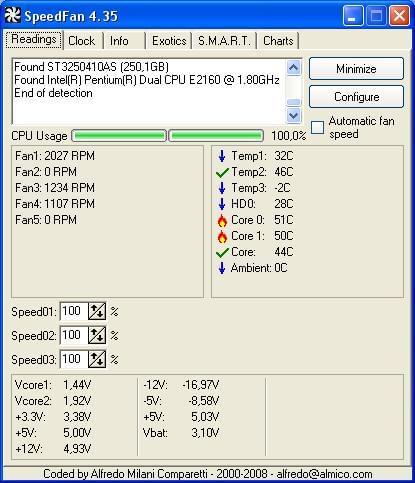Viewport: 415px width, 483px height.
Task: Click the 100,0% CPU usage value
Action: 289,136
